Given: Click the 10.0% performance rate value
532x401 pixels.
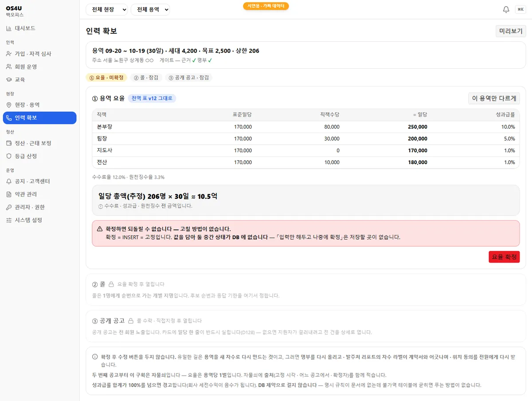Looking at the screenshot, I should (508, 127).
